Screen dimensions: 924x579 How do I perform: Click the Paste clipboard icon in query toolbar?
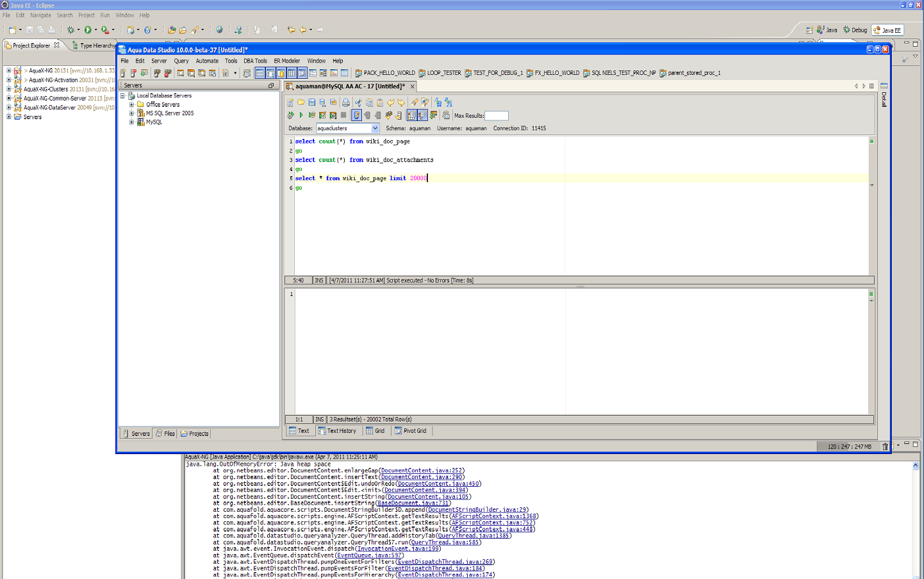(380, 102)
